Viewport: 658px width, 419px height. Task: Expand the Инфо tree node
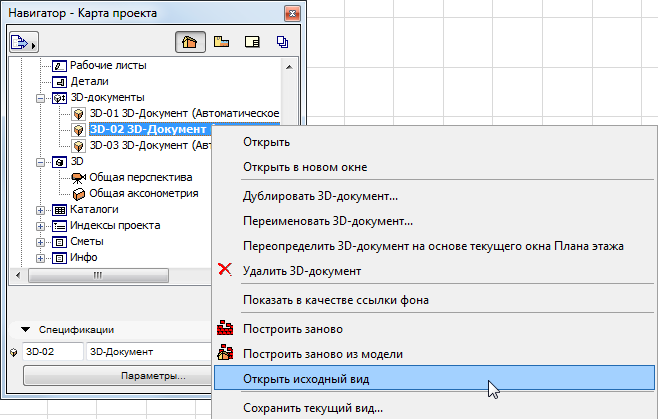point(40,258)
